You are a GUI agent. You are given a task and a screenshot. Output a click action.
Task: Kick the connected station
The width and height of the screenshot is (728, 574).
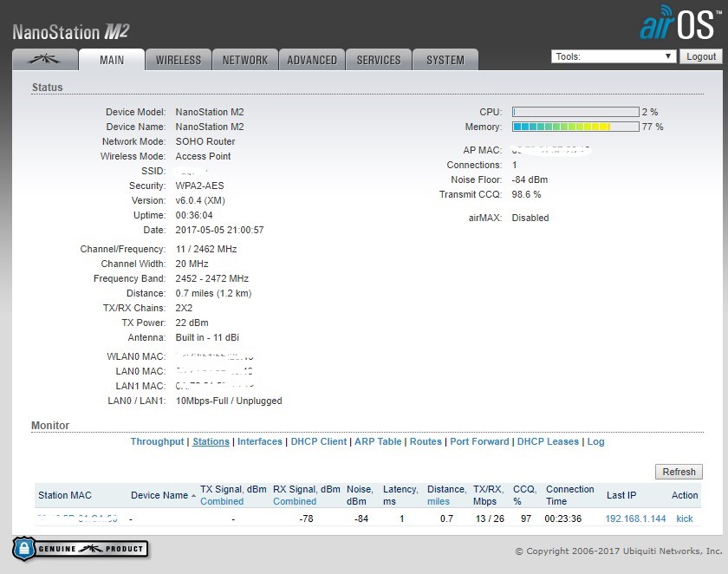[685, 519]
